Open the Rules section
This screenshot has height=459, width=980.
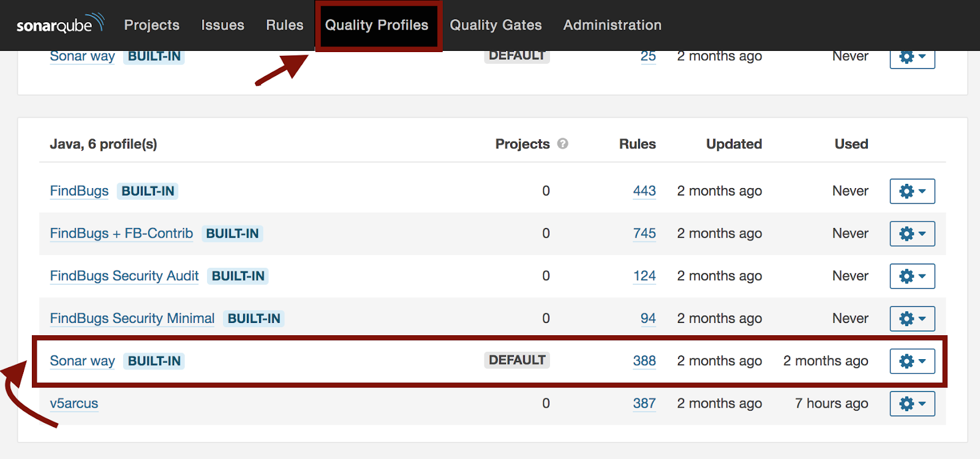point(285,25)
